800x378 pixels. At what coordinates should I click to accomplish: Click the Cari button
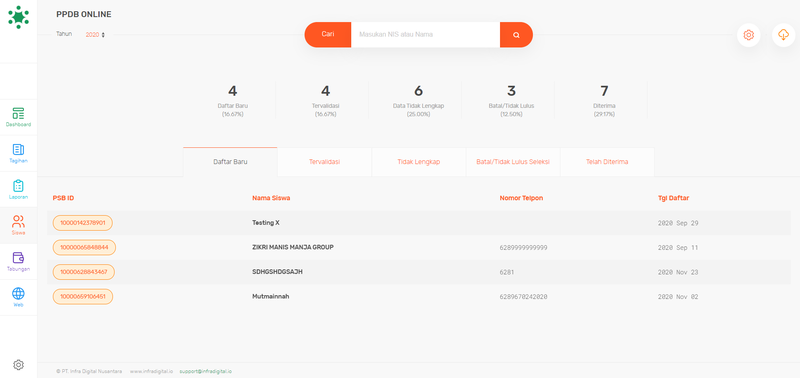point(328,35)
